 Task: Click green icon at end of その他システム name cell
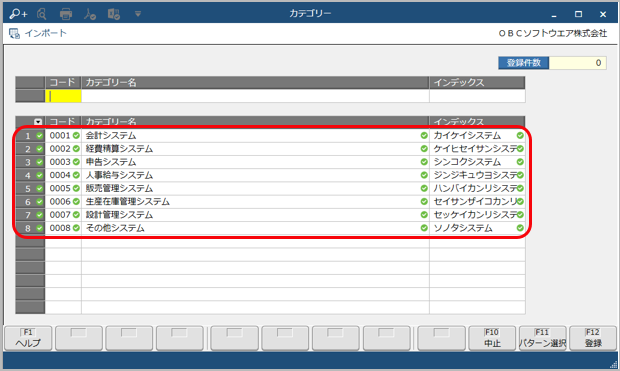(x=424, y=228)
